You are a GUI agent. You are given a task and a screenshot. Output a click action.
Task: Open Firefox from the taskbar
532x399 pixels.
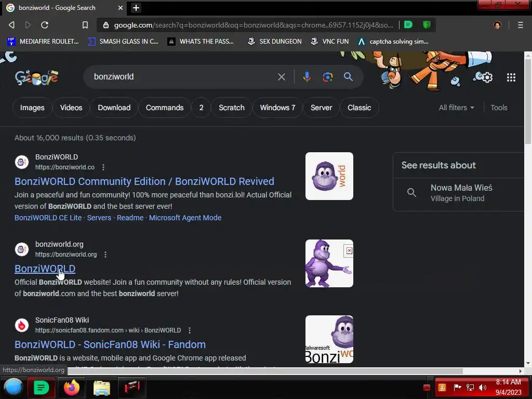71,388
